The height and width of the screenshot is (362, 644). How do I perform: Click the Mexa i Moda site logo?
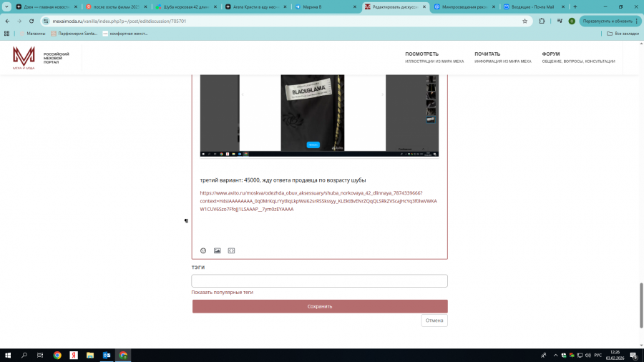point(24,58)
